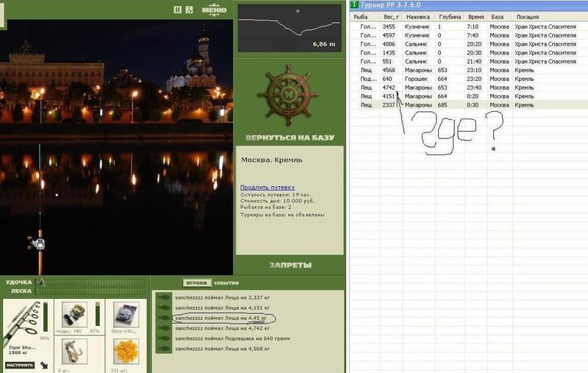The height and width of the screenshot is (373, 588).
Task: Select the Под… row with Горошек bait
Action: [469, 79]
